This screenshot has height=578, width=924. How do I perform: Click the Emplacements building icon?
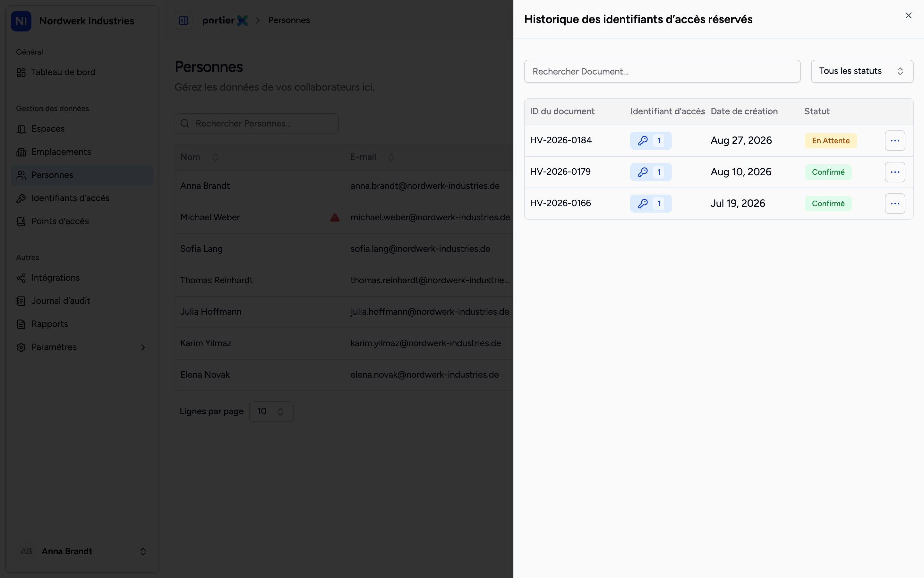(21, 152)
